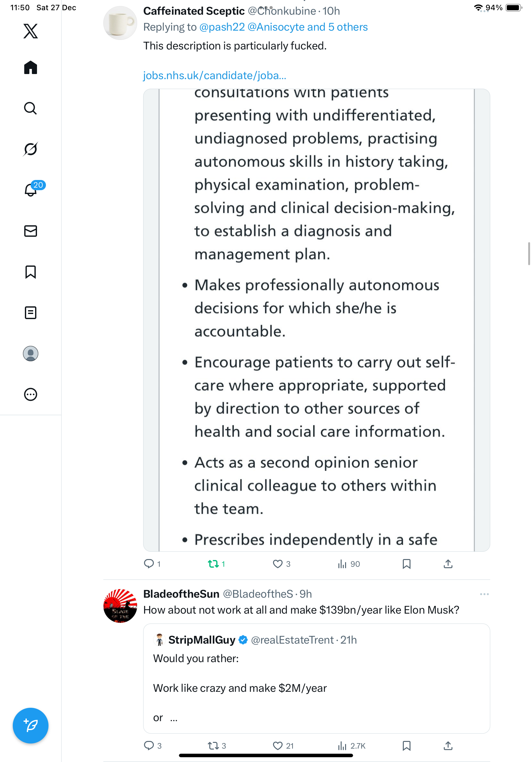Go to the Home timeline
Viewport: 532px width, 762px height.
31,68
